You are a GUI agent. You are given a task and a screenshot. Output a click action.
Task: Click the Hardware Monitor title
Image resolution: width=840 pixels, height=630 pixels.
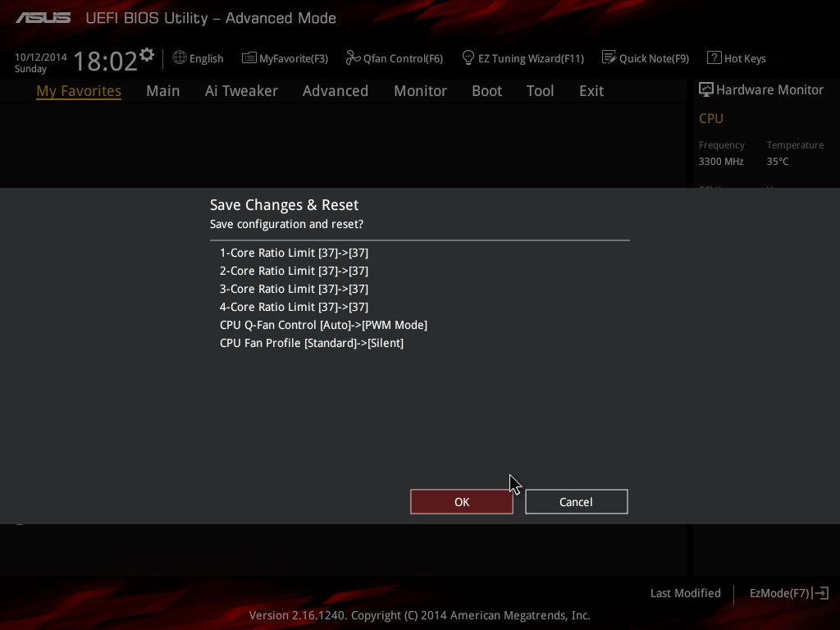(x=769, y=89)
